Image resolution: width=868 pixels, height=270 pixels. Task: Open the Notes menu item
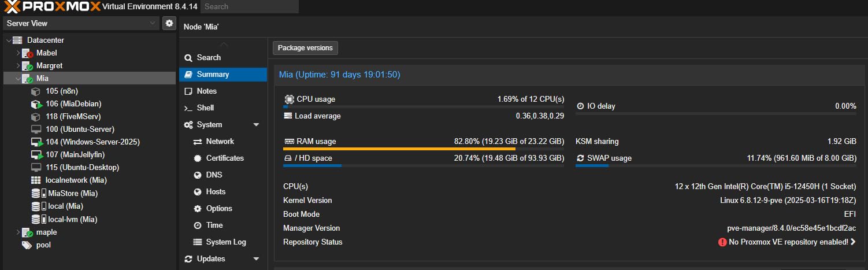(x=206, y=91)
